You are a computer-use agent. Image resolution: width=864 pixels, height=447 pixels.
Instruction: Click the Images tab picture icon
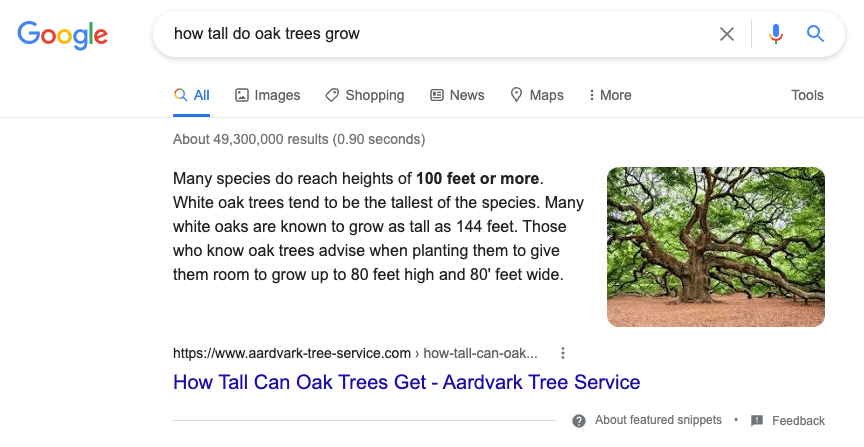click(x=241, y=95)
